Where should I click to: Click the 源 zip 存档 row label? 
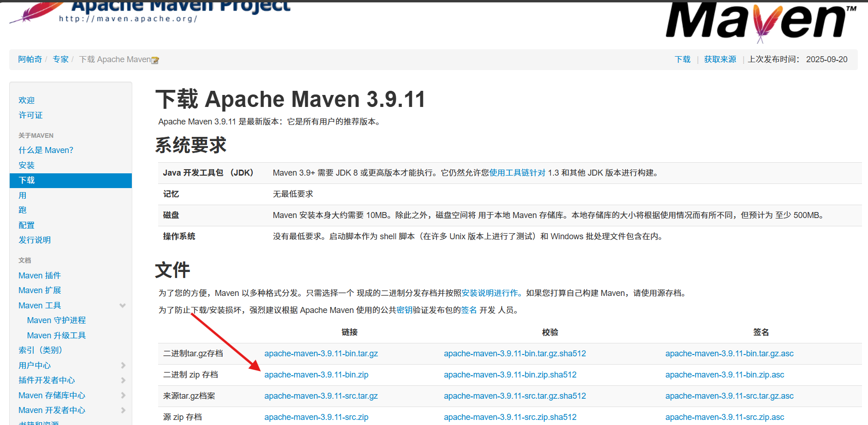pyautogui.click(x=183, y=417)
